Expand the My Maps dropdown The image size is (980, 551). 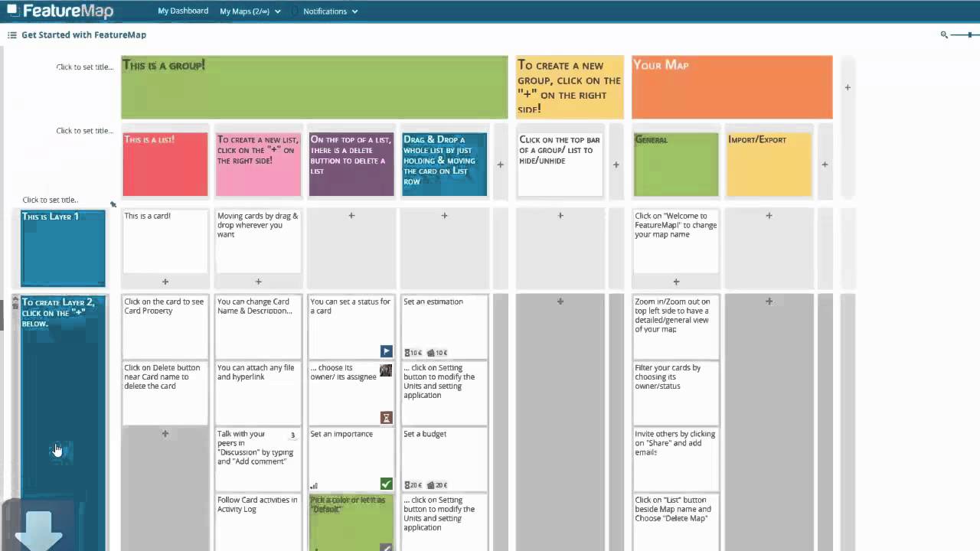pos(250,11)
